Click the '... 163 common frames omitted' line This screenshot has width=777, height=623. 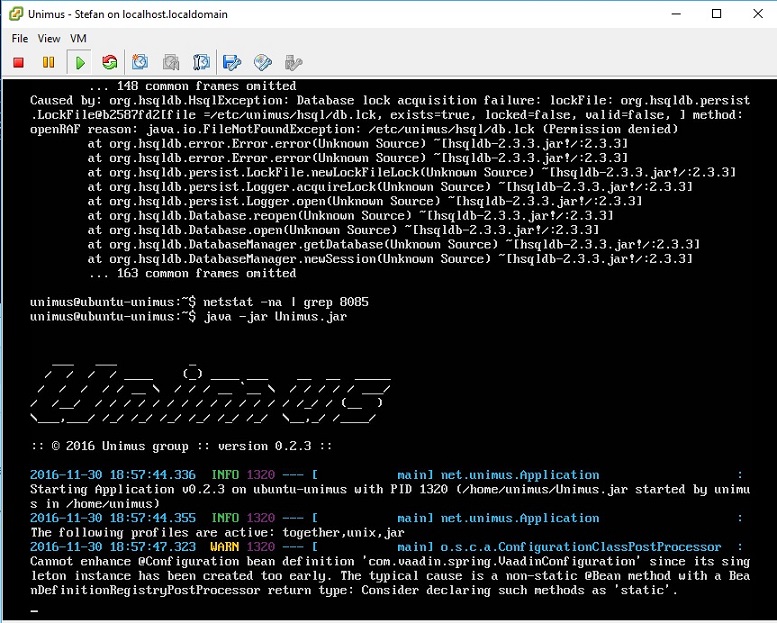[x=193, y=273]
